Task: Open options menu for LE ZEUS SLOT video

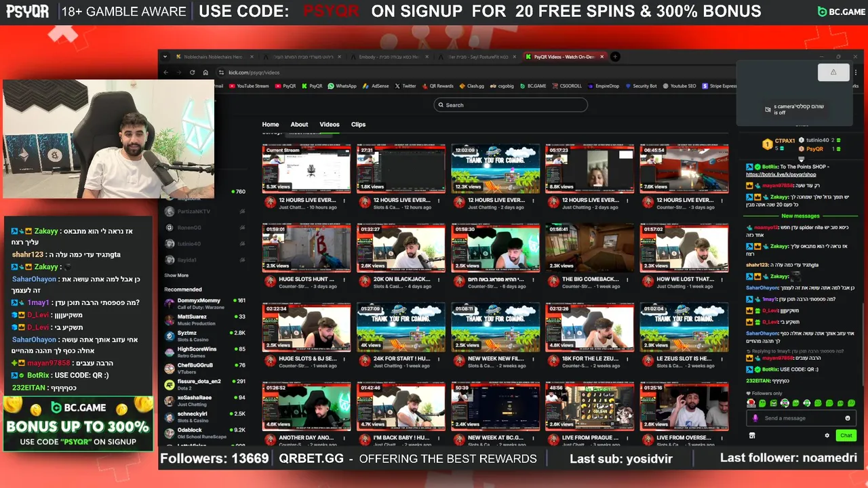Action: point(722,359)
